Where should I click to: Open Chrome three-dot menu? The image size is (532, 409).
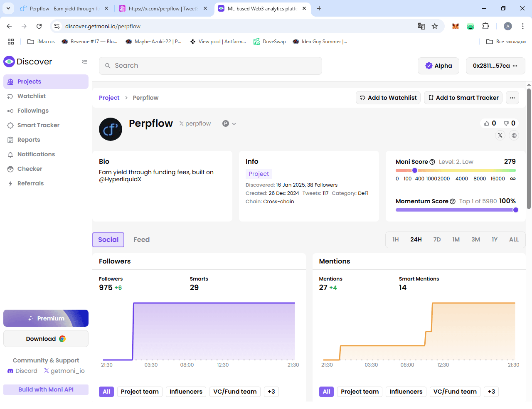pyautogui.click(x=523, y=26)
